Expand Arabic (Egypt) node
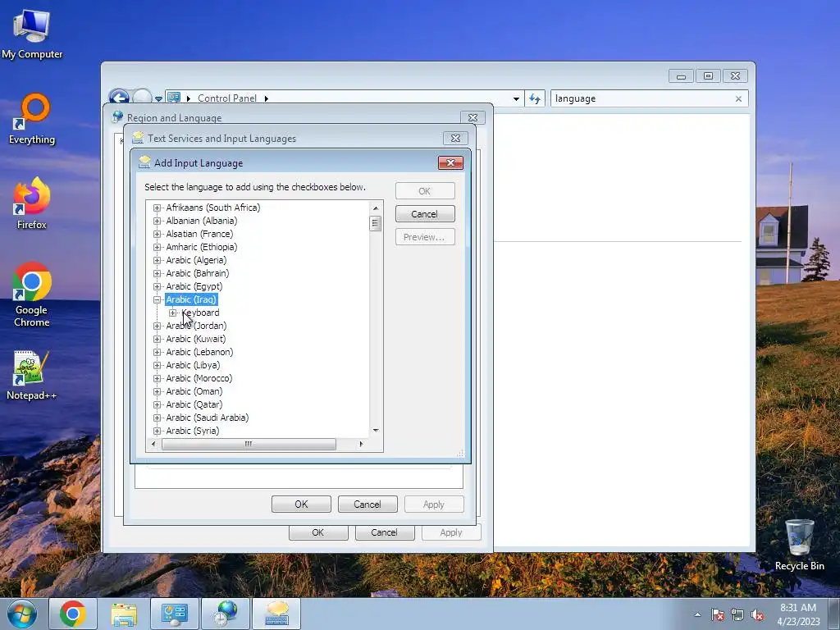840x630 pixels. 157,286
